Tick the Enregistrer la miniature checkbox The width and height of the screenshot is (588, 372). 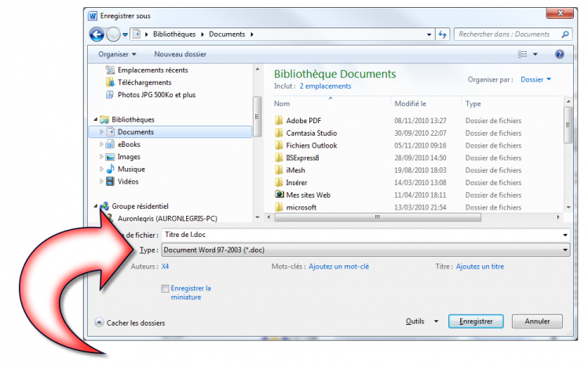pos(165,288)
